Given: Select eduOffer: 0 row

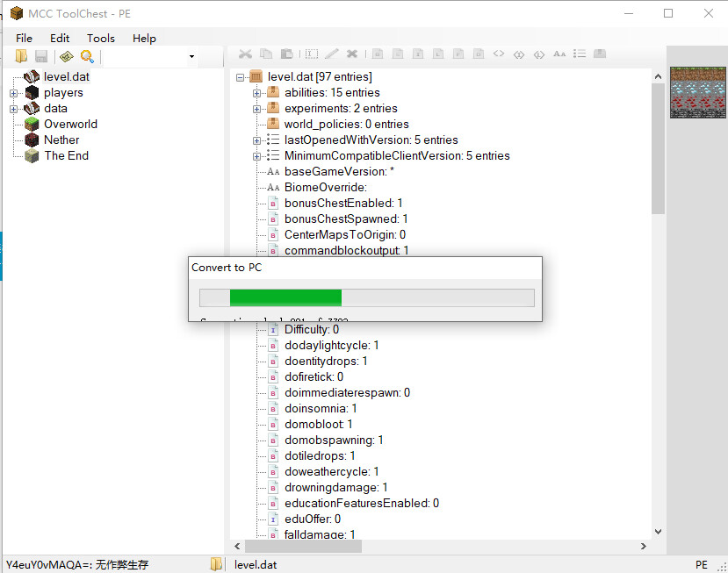Looking at the screenshot, I should point(313,519).
